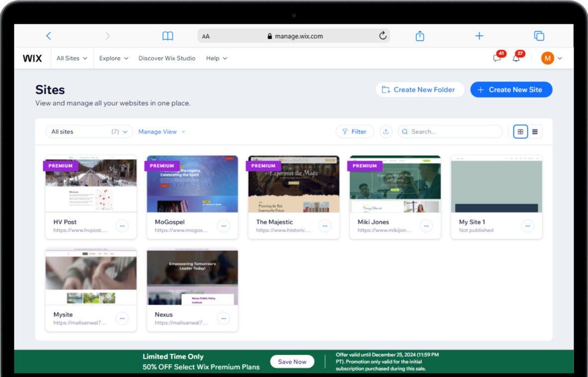
Task: Open a new tab with plus icon
Action: pos(479,36)
